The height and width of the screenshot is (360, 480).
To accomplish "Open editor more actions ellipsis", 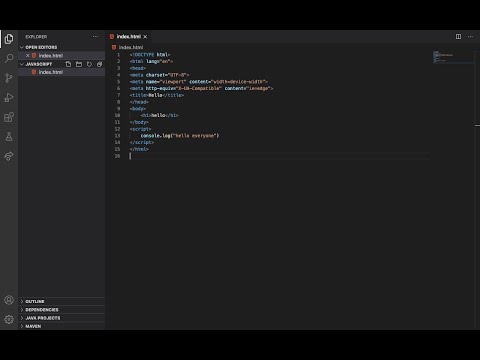I will click(x=470, y=36).
